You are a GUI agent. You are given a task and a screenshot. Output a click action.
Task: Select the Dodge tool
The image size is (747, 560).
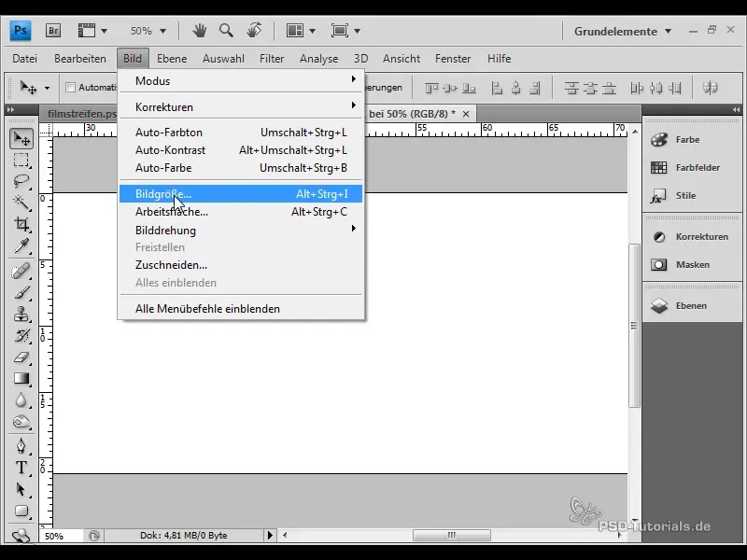click(x=21, y=422)
